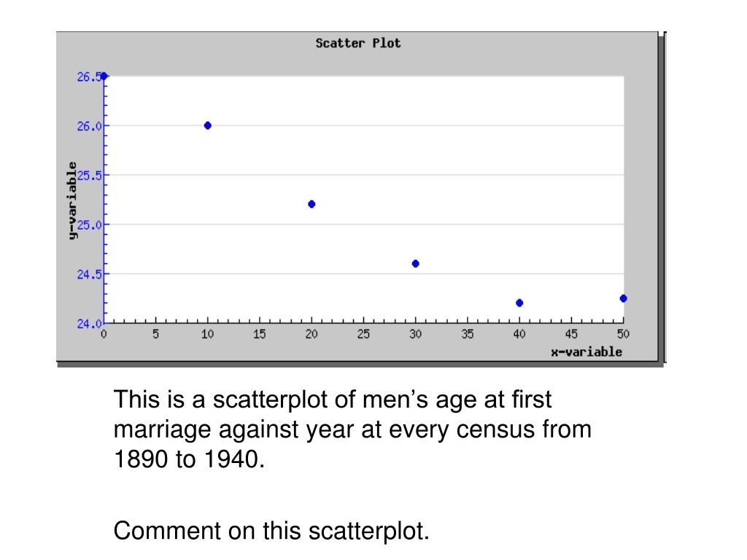
Task: Click the 5 x-axis tick label
Action: click(x=156, y=334)
